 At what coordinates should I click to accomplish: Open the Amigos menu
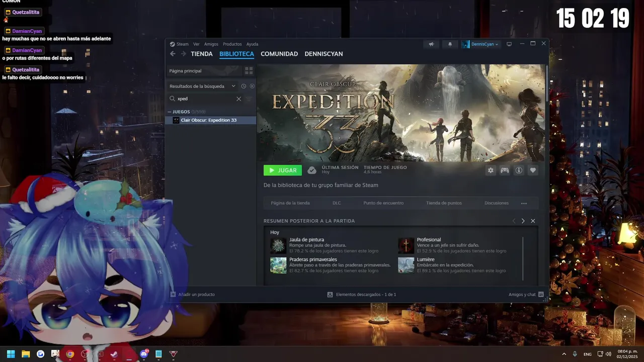(x=211, y=44)
